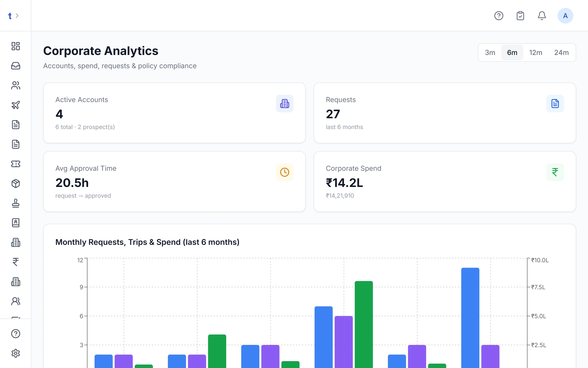Select the 6m time range
This screenshot has height=368, width=588.
click(512, 53)
